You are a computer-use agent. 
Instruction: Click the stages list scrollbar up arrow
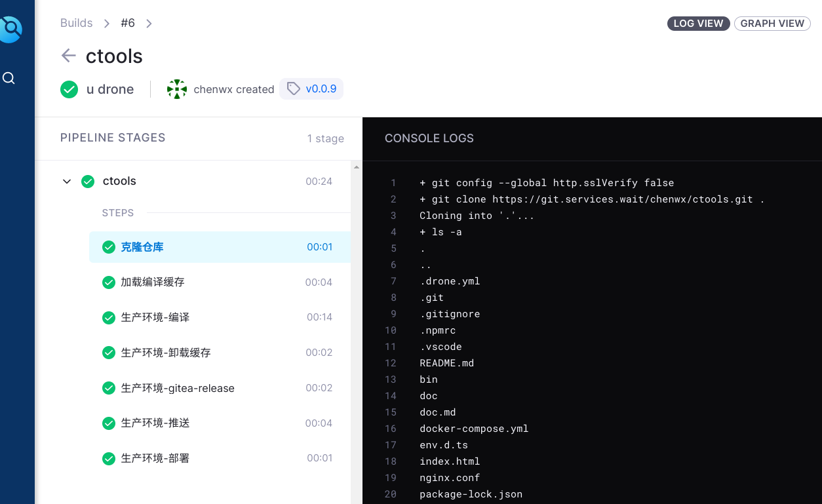tap(357, 167)
